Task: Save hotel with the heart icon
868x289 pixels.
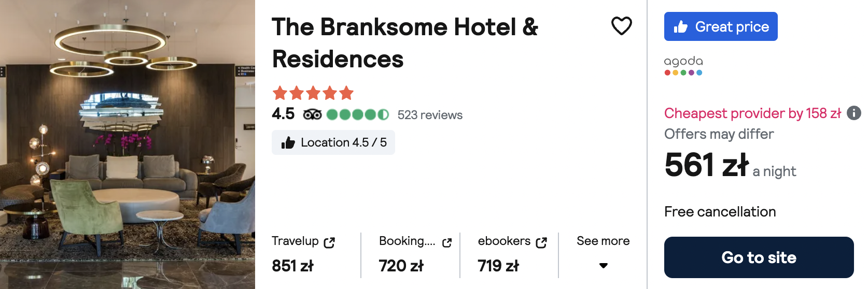Action: point(621,26)
